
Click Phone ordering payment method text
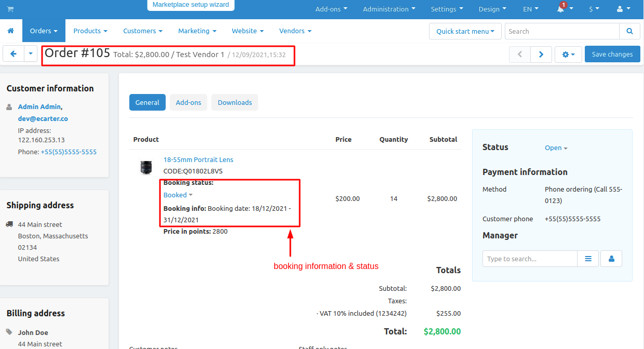583,195
